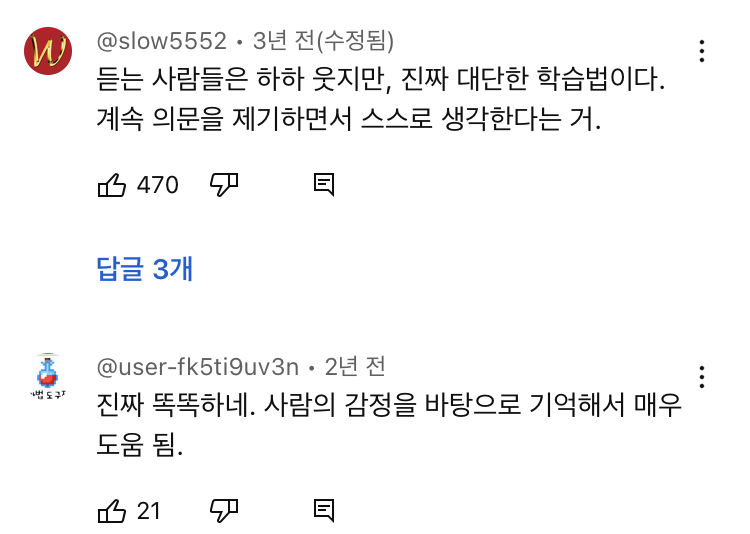Click the 3년 전(수정됨) timestamp
Screen dimensions: 750x534
pos(323,41)
